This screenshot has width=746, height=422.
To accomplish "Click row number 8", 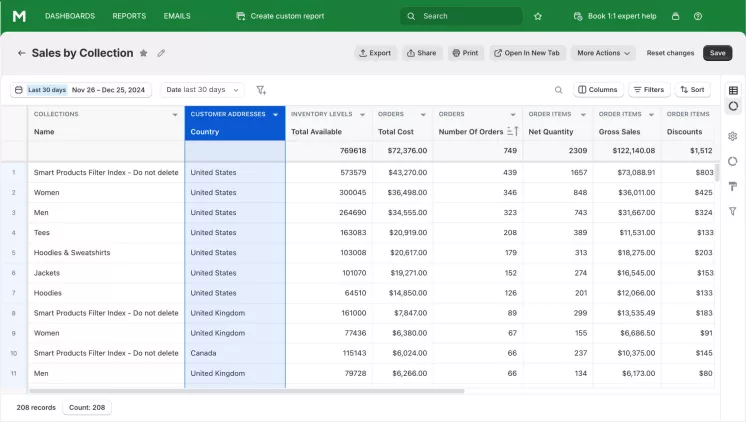I will pos(13,313).
